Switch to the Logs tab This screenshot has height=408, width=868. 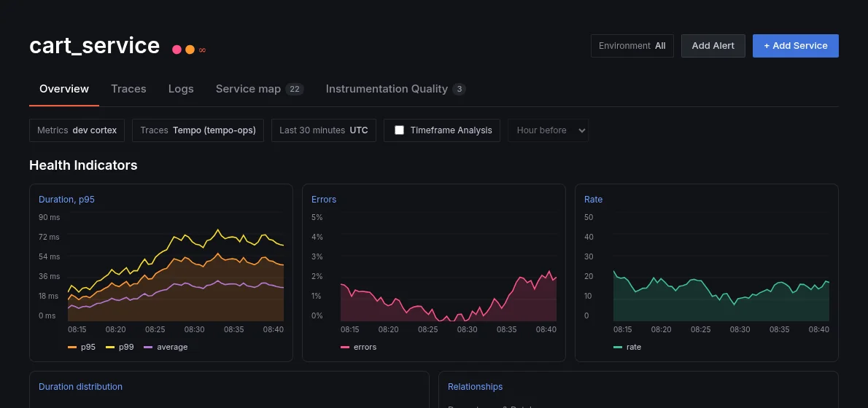click(x=181, y=89)
